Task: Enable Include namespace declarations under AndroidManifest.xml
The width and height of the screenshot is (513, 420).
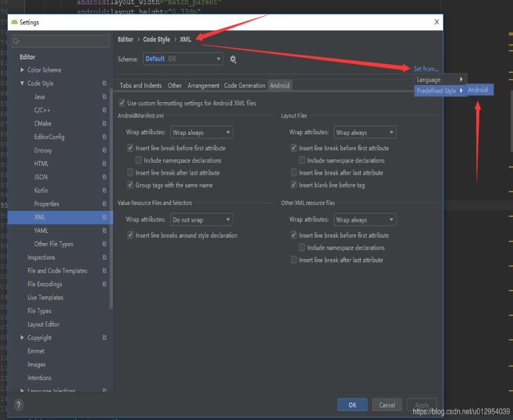Action: [x=138, y=160]
